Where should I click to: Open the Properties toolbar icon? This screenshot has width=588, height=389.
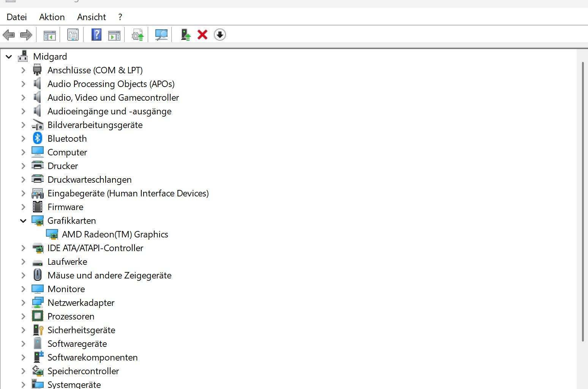[x=73, y=35]
